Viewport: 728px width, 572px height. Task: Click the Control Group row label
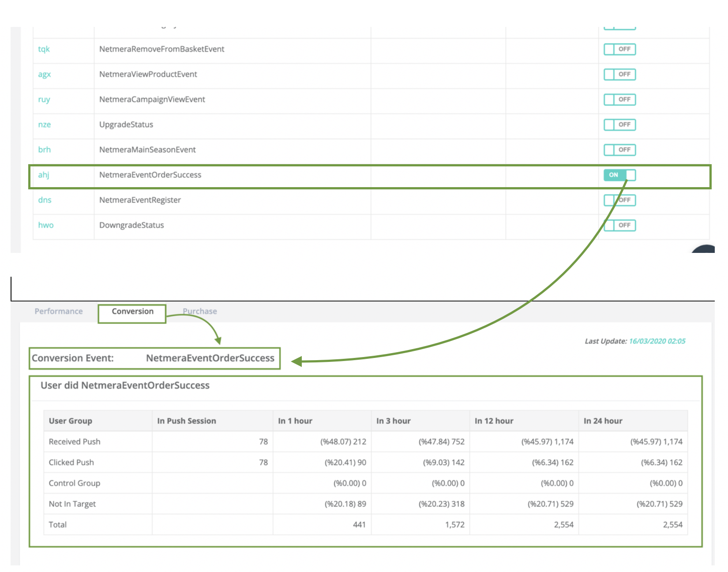click(x=75, y=483)
